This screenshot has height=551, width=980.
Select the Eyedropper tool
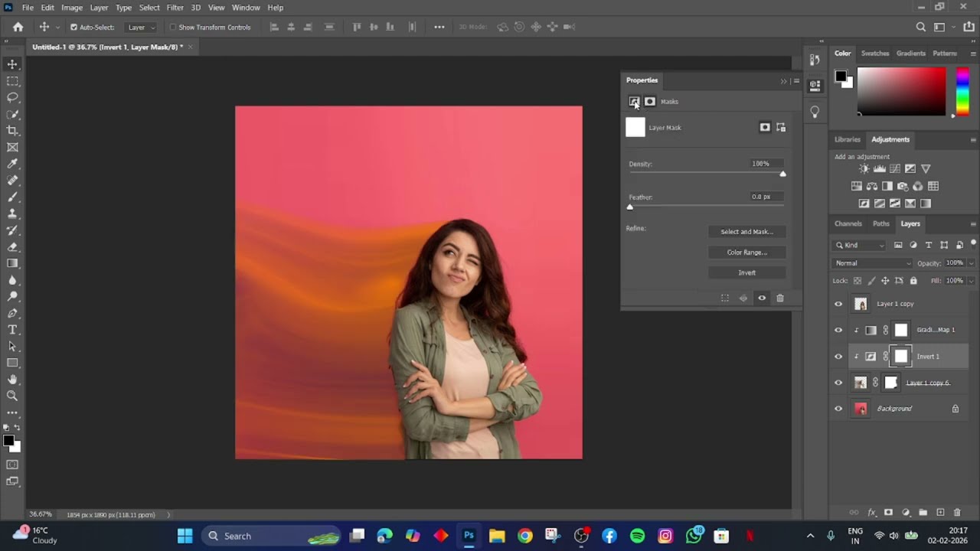[x=12, y=164]
